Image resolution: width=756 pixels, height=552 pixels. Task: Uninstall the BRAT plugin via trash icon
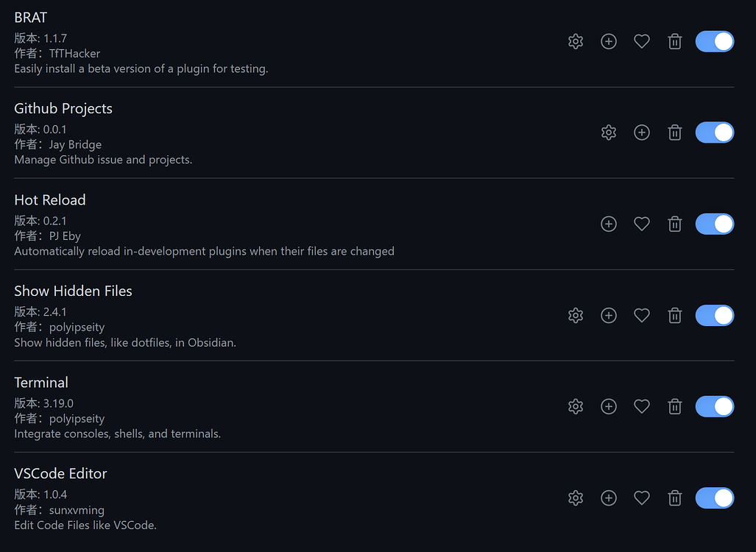674,41
